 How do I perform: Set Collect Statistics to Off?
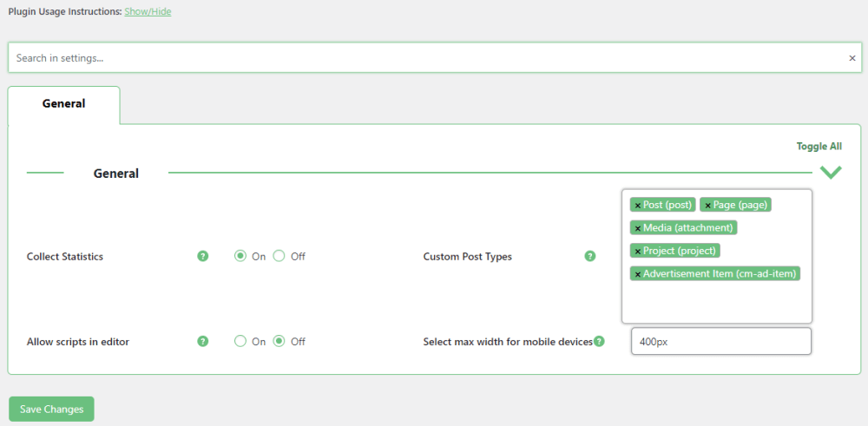tap(279, 257)
